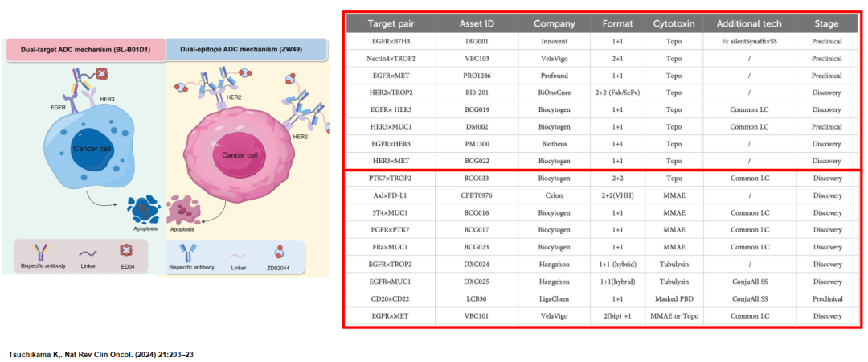Click the 2+1 format cell
The image size is (868, 362).
pyautogui.click(x=617, y=58)
